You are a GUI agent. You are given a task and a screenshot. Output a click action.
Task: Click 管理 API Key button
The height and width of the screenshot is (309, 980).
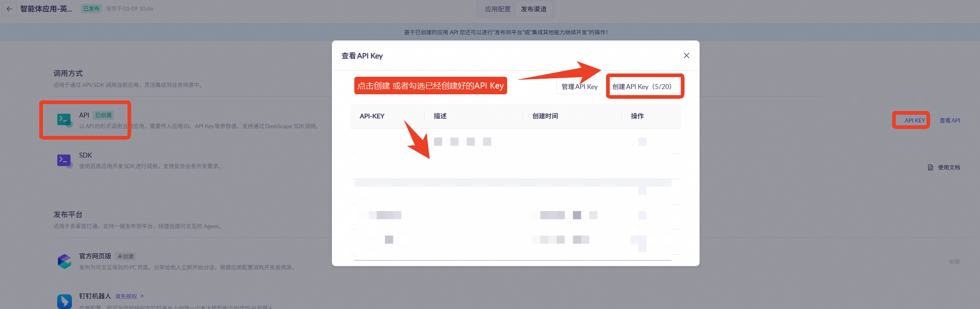click(579, 87)
